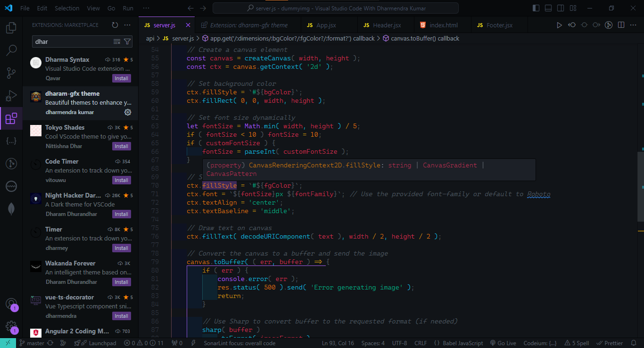The width and height of the screenshot is (644, 348).
Task: Run the code with play icon
Action: [x=559, y=25]
